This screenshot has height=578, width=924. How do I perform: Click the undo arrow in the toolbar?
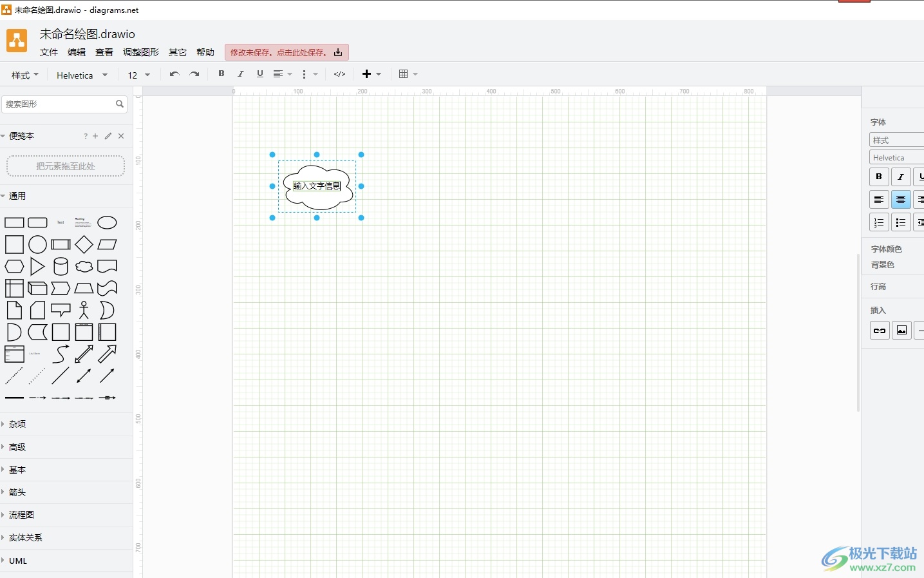pyautogui.click(x=174, y=74)
